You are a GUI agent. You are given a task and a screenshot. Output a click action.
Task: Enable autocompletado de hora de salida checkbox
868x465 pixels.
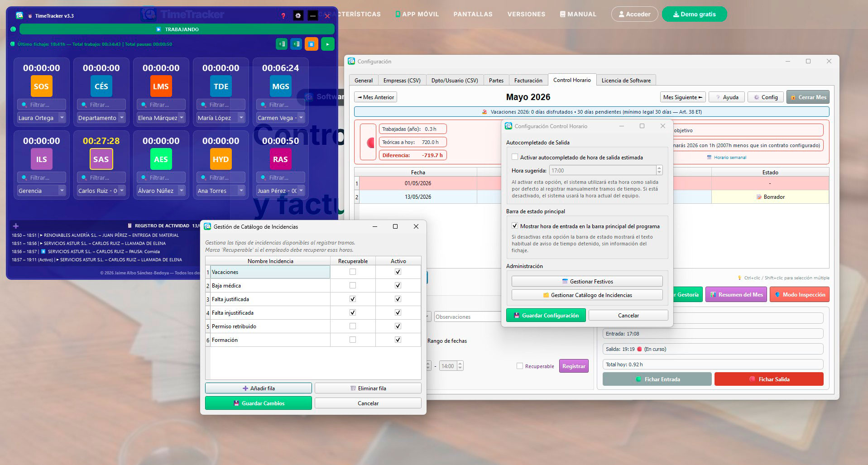pos(515,157)
